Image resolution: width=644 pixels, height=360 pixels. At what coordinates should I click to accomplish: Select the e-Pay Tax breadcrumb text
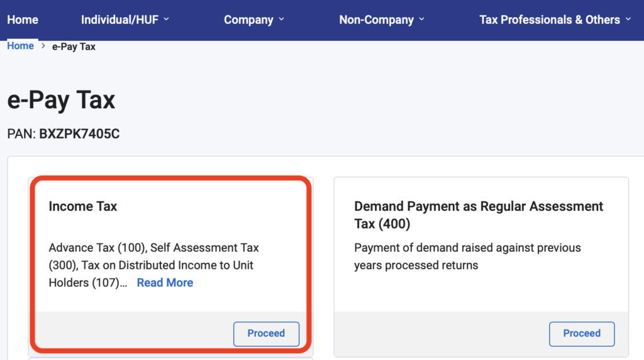pos(74,47)
